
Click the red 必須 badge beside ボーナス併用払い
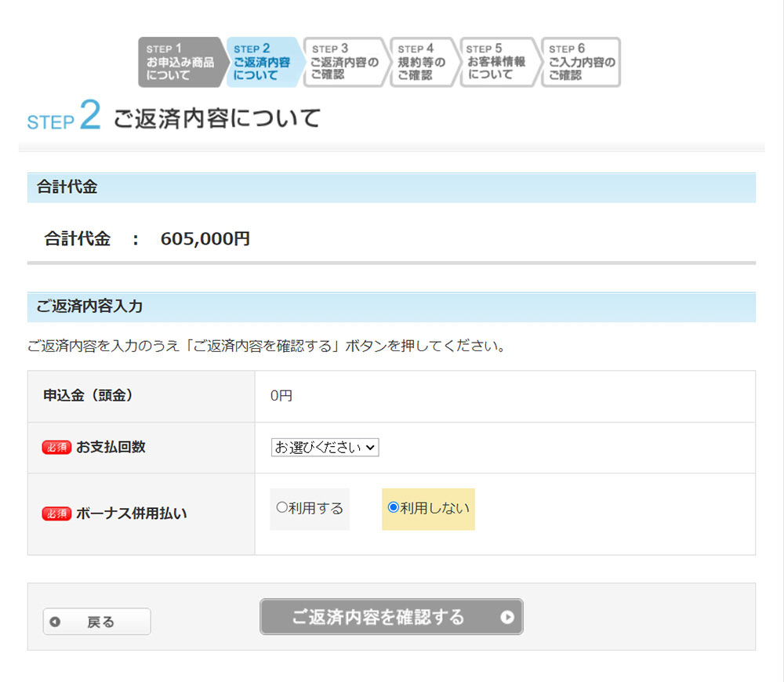click(56, 514)
